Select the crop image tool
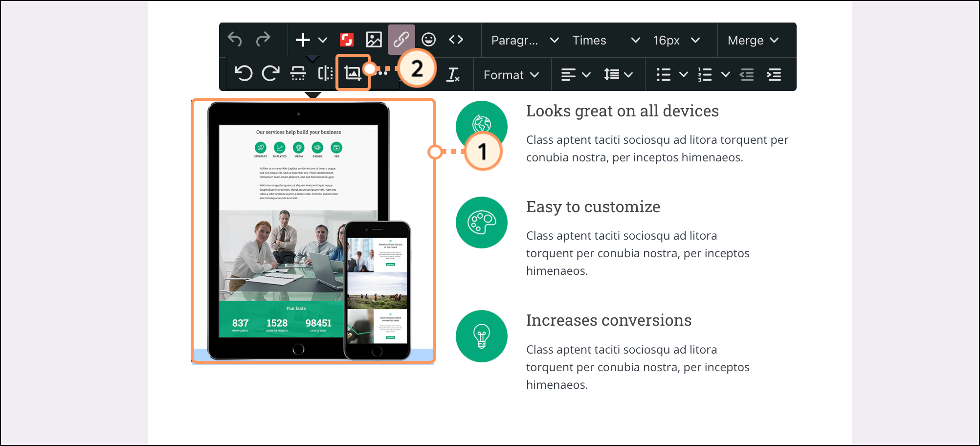 pyautogui.click(x=353, y=73)
